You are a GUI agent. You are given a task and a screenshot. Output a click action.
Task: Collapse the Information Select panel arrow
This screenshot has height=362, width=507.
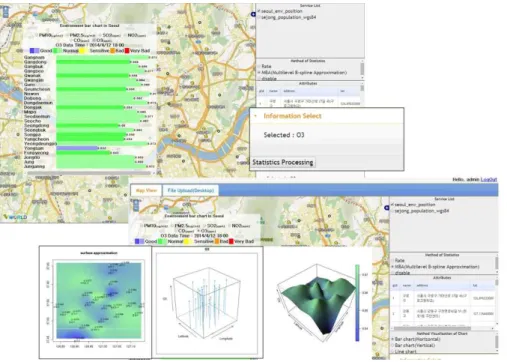click(256, 116)
